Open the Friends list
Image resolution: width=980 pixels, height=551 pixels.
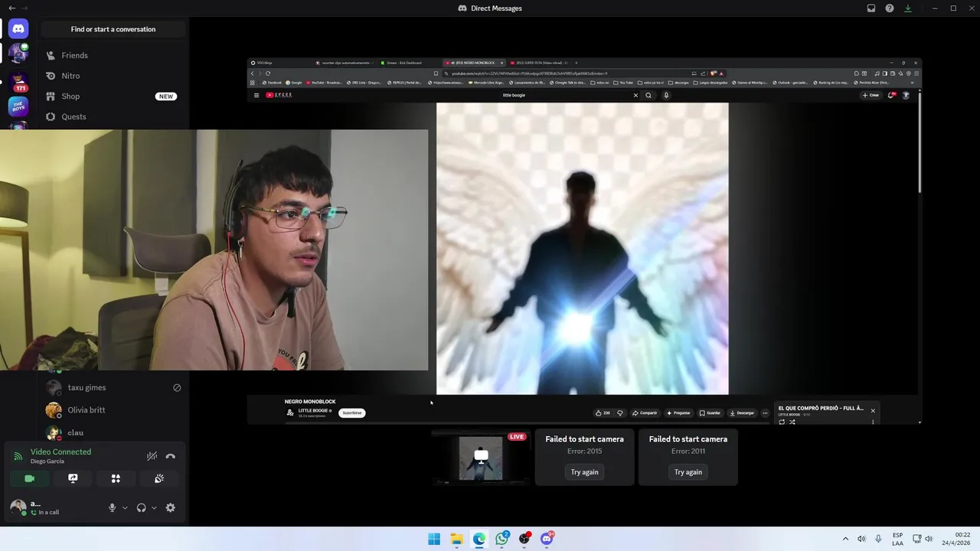coord(113,55)
